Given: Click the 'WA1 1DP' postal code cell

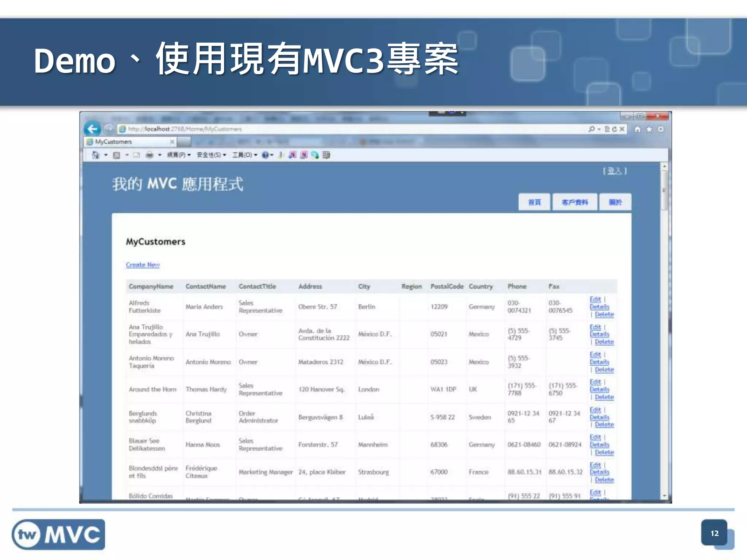Looking at the screenshot, I should 443,389.
